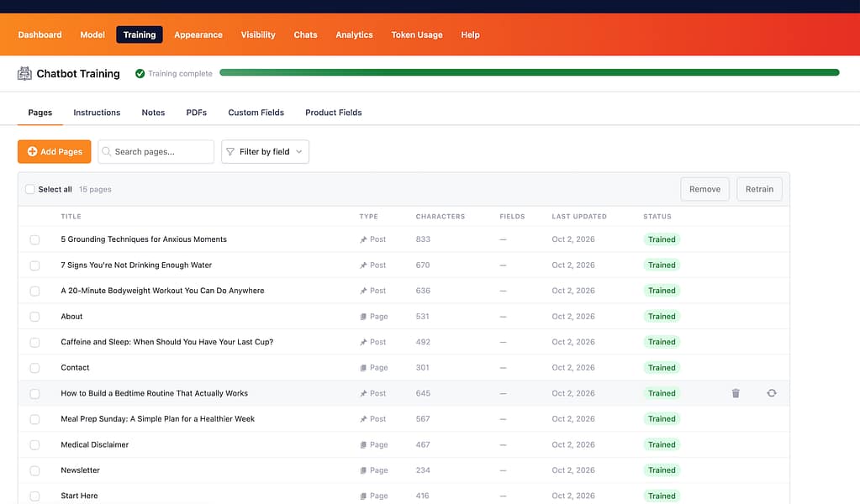The width and height of the screenshot is (860, 504).
Task: Click the funnel icon in Filter by field
Action: click(x=230, y=152)
